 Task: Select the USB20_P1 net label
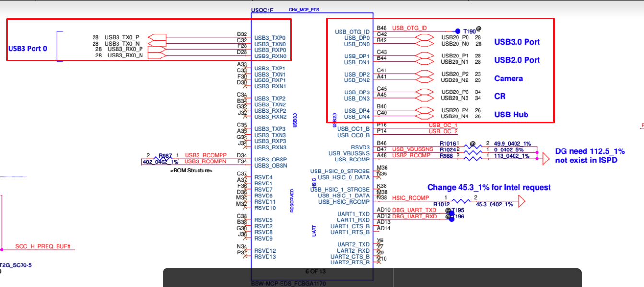(x=455, y=56)
